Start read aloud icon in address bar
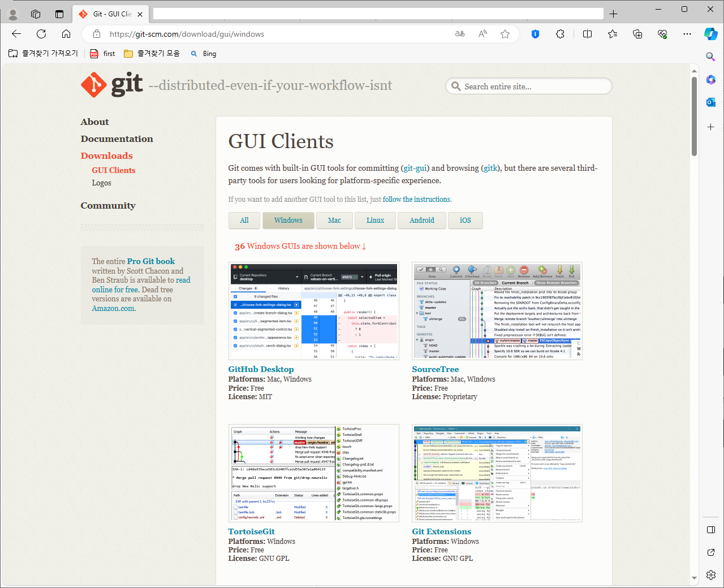Screen dimensions: 724x588 tap(482, 34)
